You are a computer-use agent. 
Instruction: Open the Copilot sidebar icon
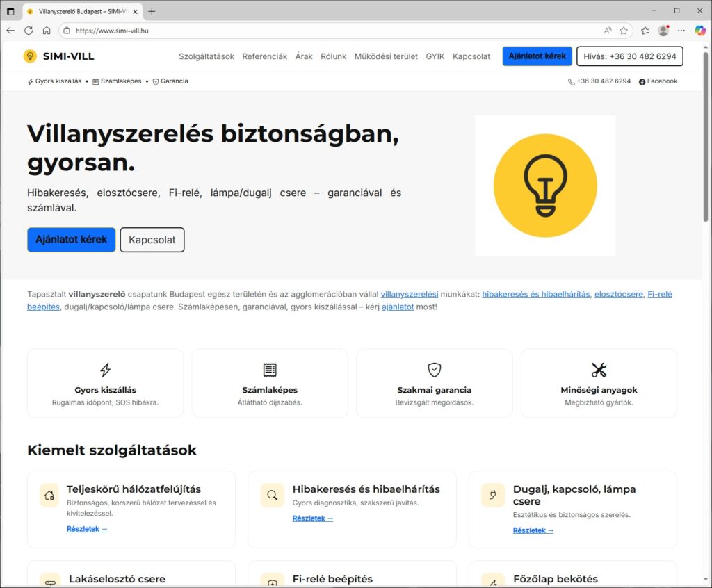click(x=700, y=31)
